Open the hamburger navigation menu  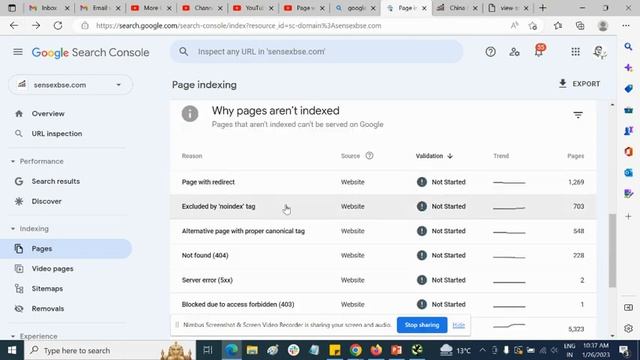tap(18, 52)
